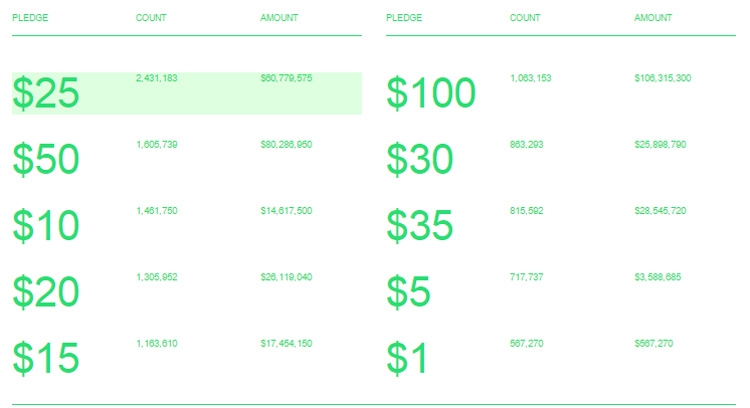Click the right COUNT column header
Viewport: 750px width, 408px height.
coord(525,18)
